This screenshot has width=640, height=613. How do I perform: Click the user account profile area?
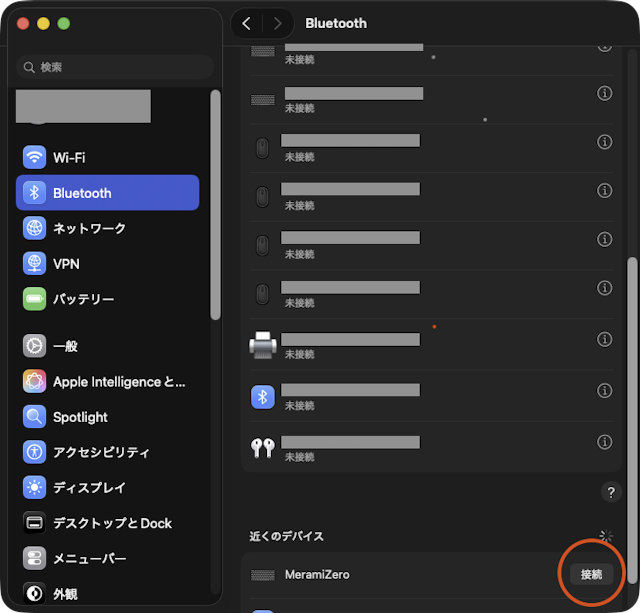pyautogui.click(x=83, y=107)
